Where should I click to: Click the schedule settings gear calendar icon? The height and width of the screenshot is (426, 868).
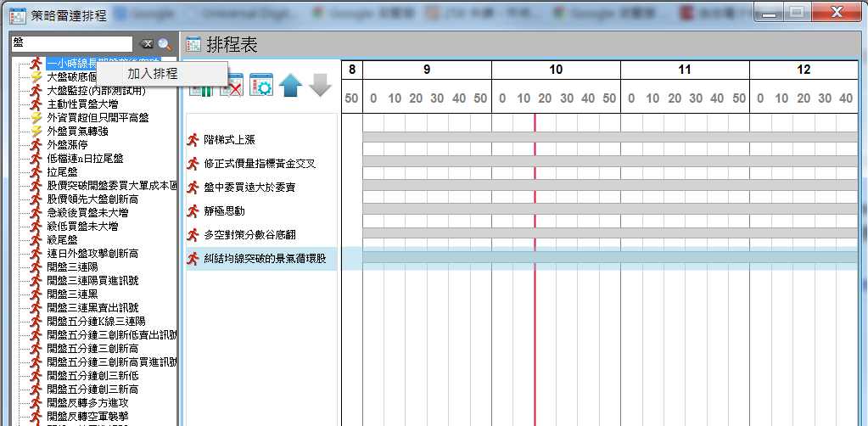pyautogui.click(x=260, y=85)
